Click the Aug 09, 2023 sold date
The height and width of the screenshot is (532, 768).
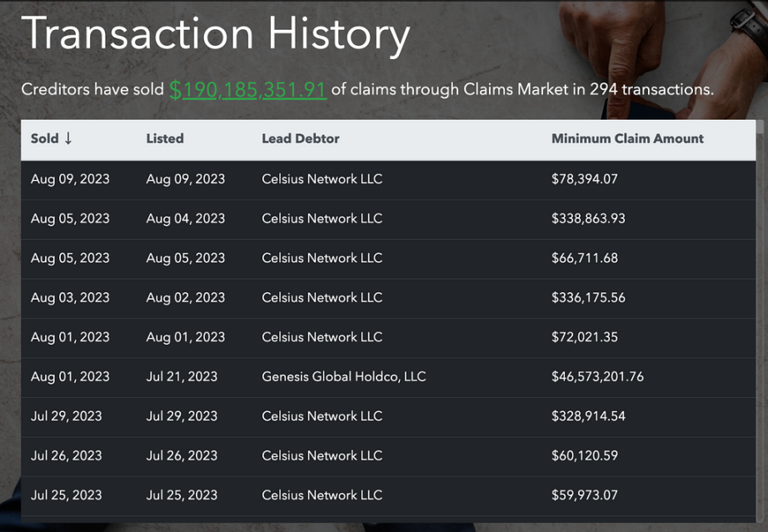70,179
